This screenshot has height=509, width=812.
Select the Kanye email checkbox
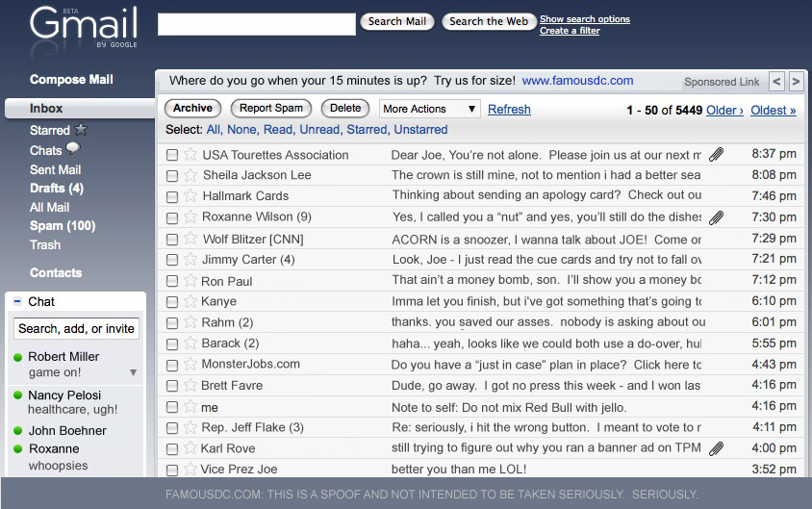[x=172, y=302]
